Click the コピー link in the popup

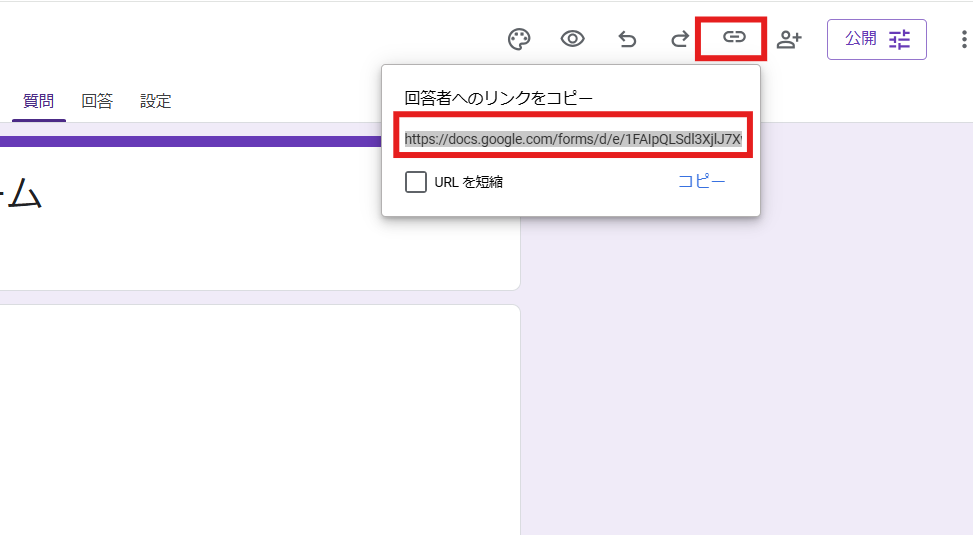point(701,181)
